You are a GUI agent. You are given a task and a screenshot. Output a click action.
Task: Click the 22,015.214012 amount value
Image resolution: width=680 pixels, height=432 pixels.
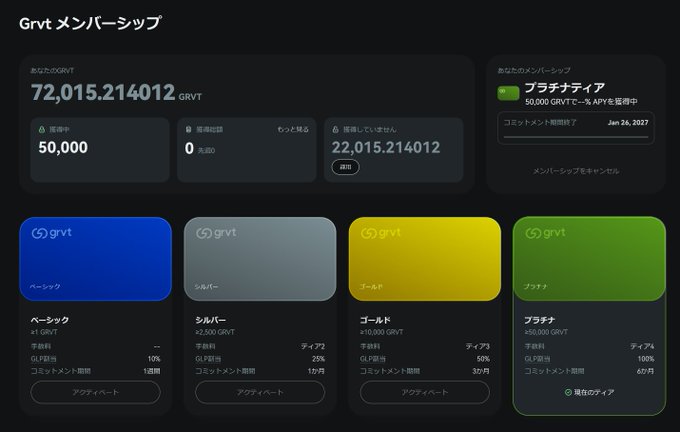(386, 147)
